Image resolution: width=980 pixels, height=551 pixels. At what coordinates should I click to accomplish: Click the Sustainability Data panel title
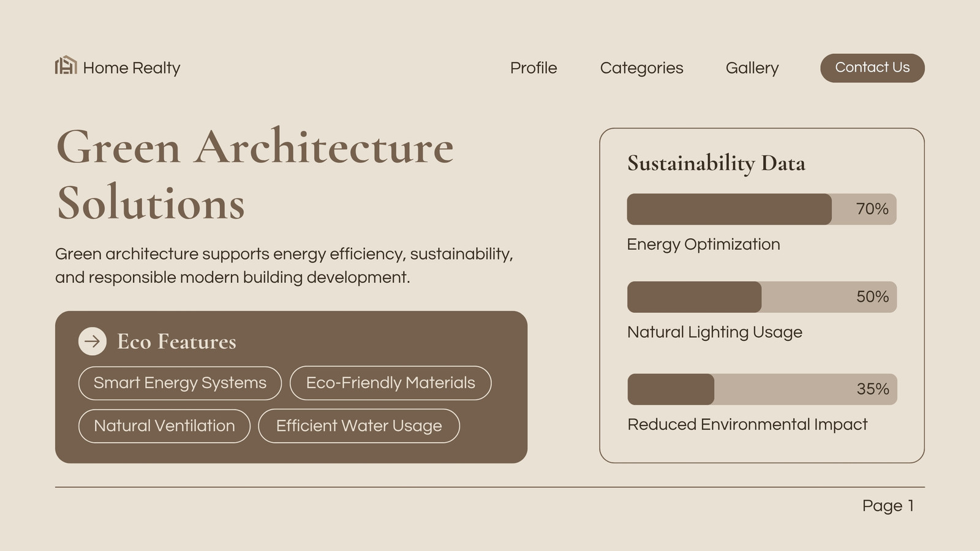click(716, 163)
